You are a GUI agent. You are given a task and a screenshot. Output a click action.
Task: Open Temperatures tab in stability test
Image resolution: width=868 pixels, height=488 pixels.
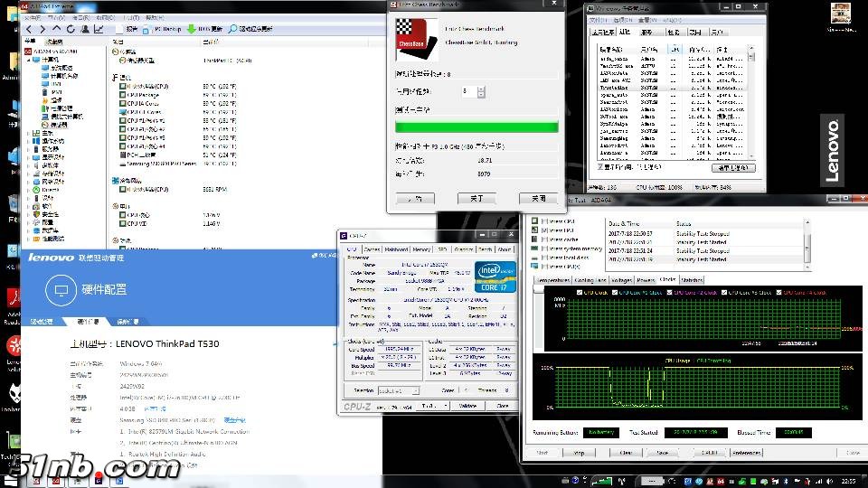552,280
